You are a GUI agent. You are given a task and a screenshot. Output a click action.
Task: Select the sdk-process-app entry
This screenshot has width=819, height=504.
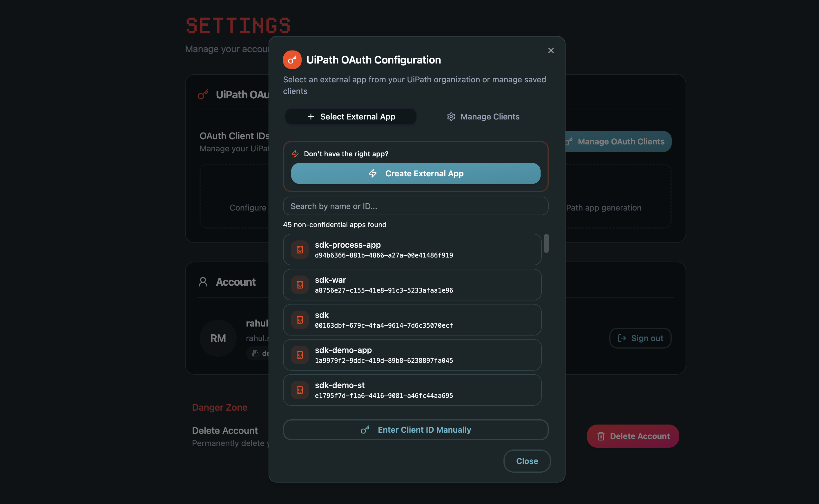[412, 250]
